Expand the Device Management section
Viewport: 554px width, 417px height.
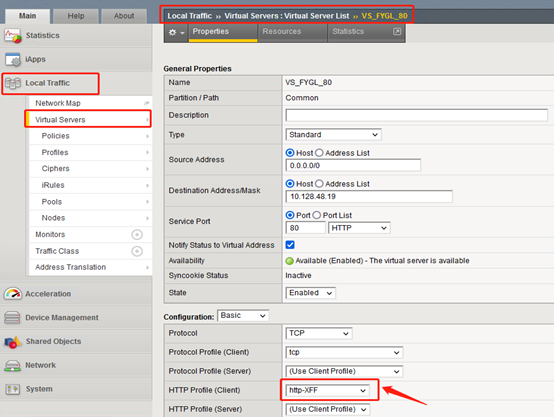[76, 317]
